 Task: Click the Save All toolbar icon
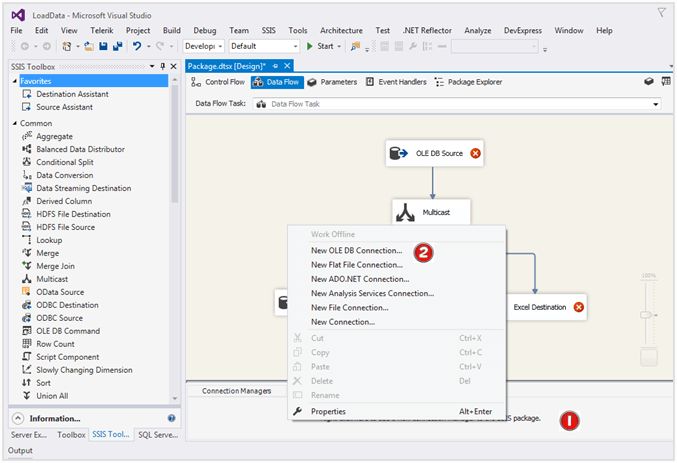tap(118, 46)
